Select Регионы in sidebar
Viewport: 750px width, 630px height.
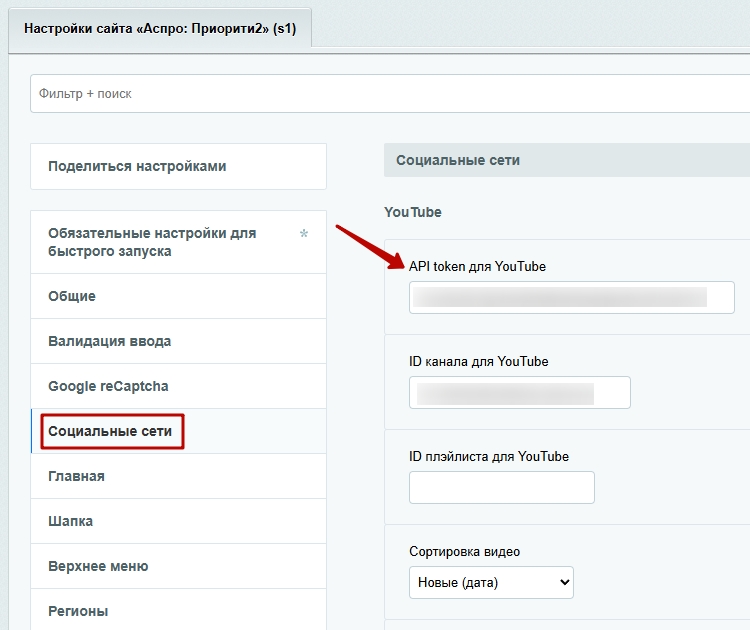178,610
